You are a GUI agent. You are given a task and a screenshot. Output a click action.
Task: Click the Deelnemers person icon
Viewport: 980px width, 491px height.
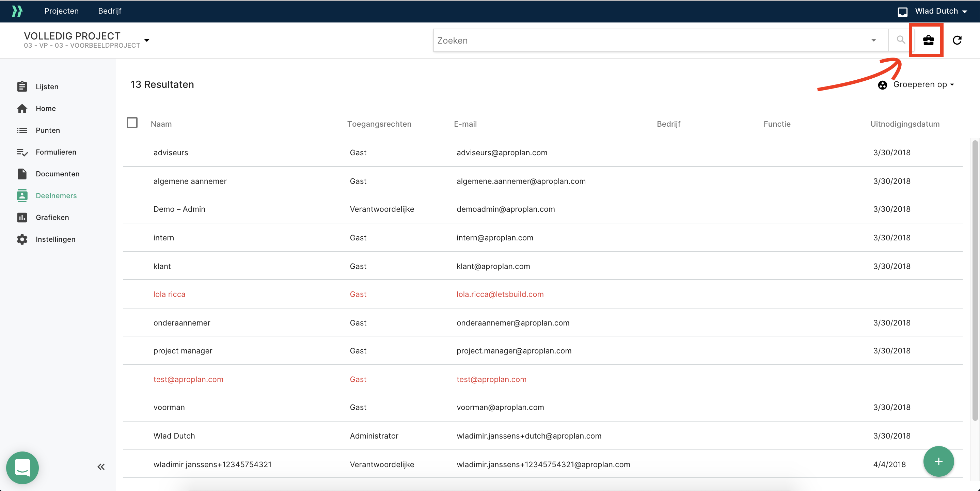(x=22, y=195)
